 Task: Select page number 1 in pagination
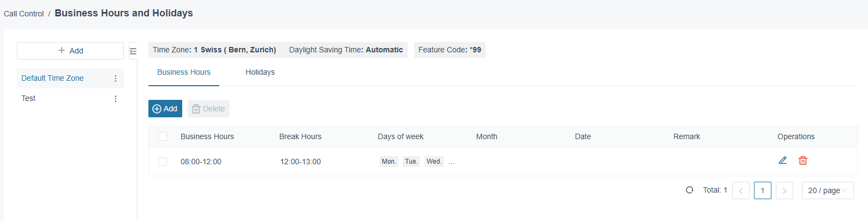point(763,190)
